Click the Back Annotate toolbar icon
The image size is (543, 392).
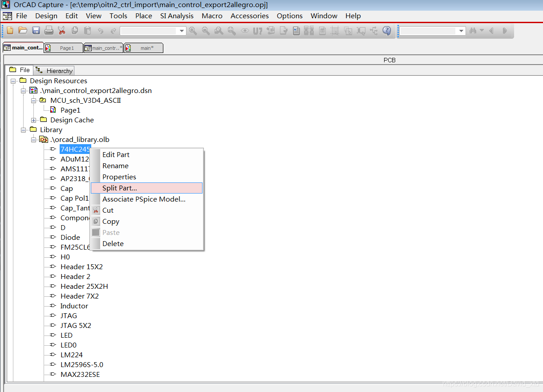pos(271,31)
